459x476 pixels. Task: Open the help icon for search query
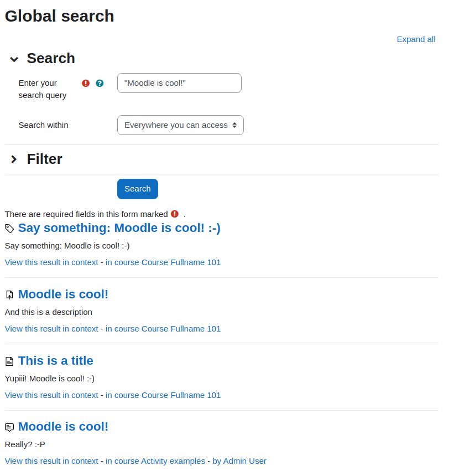click(x=100, y=83)
